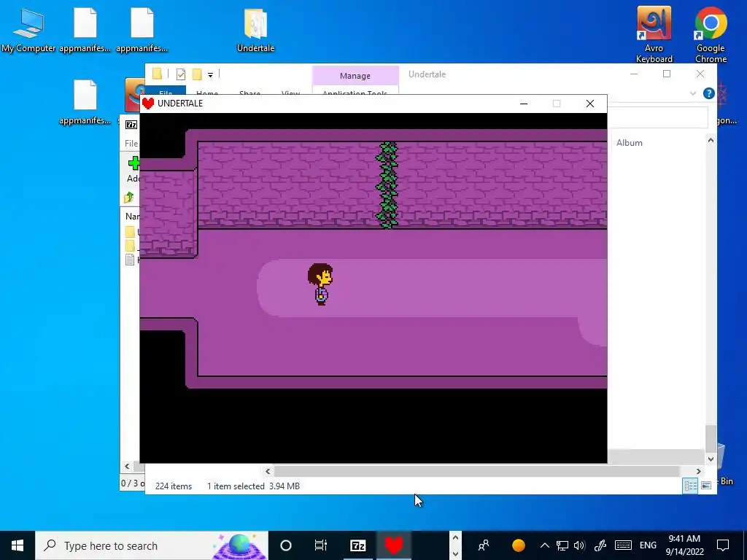Click the taskbar scroll up arrow
This screenshot has height=560, width=747.
[455, 538]
